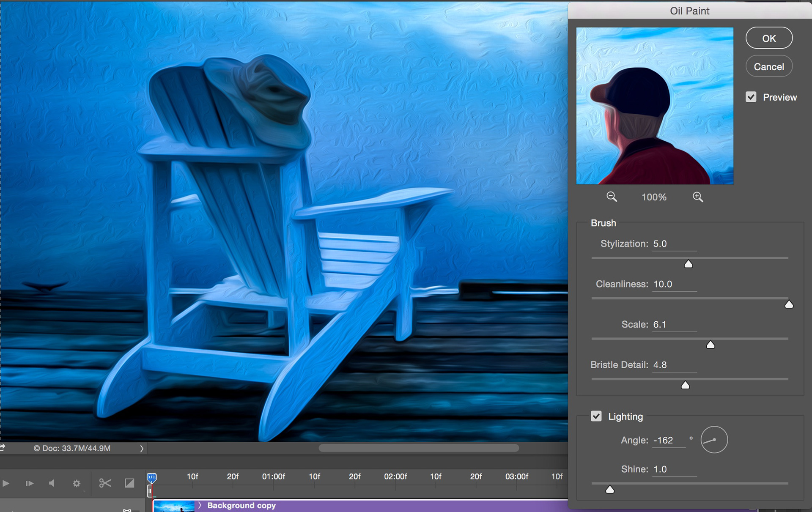This screenshot has width=812, height=512.
Task: Cancel the Oil Paint filter dialog
Action: [x=768, y=66]
